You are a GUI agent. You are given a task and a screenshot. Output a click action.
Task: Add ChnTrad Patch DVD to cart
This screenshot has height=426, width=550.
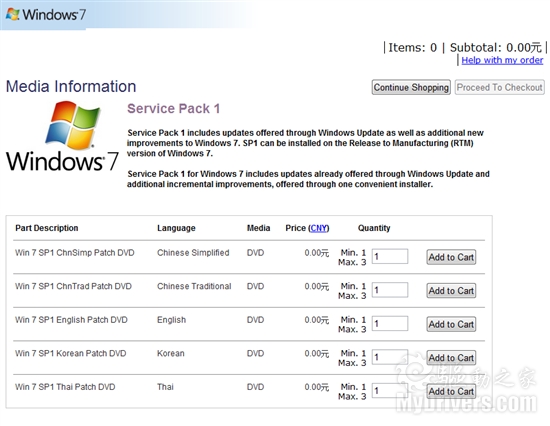tap(451, 291)
